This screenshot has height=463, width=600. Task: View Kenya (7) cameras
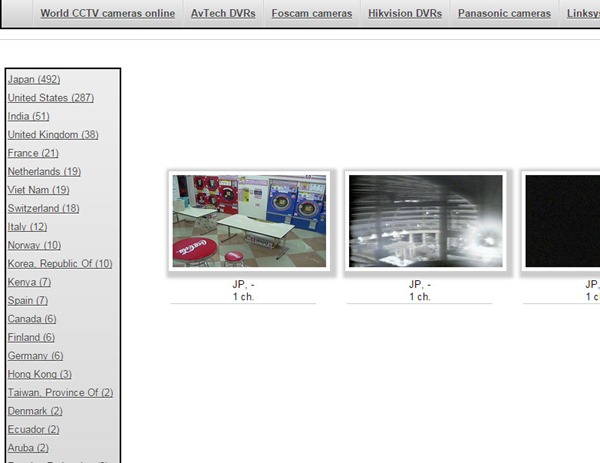pos(29,282)
